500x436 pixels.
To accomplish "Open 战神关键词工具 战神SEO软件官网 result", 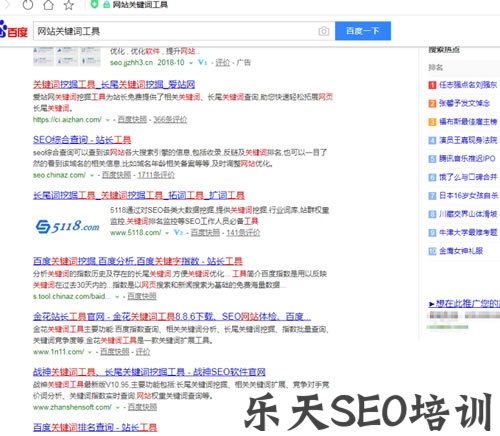I will pyautogui.click(x=149, y=372).
